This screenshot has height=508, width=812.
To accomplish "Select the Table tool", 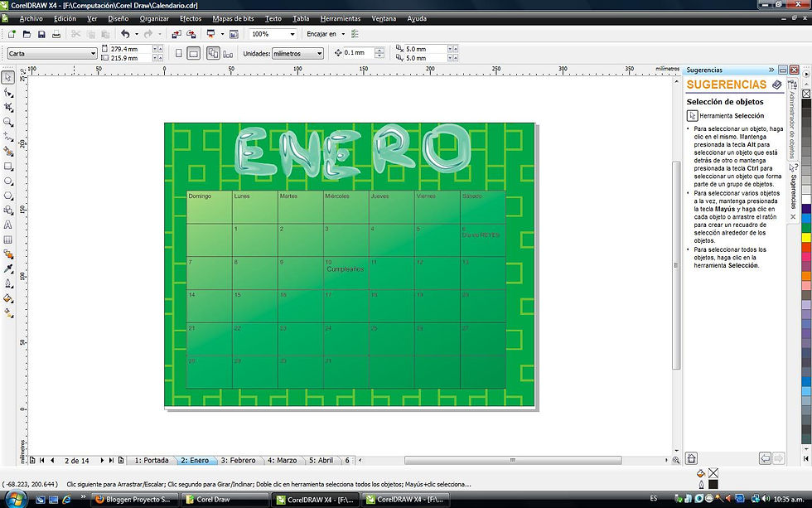I will click(x=8, y=239).
